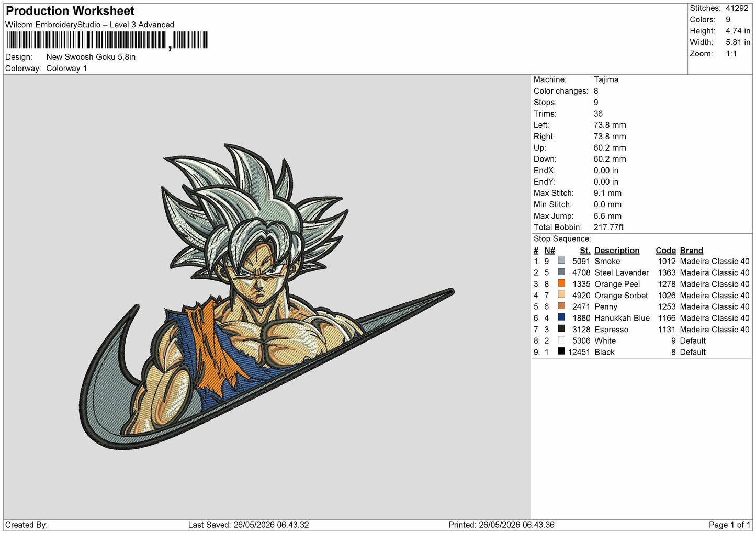Click the barcode under the worksheet title
756x534 pixels.
(107, 40)
